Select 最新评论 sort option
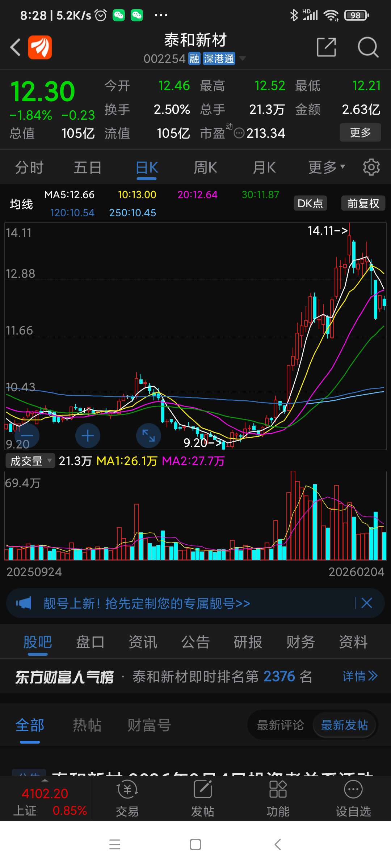Image resolution: width=391 pixels, height=868 pixels. point(280,725)
